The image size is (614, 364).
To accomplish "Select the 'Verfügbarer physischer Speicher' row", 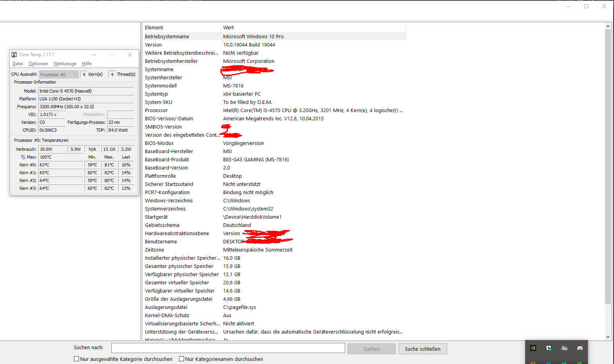I will (274, 274).
